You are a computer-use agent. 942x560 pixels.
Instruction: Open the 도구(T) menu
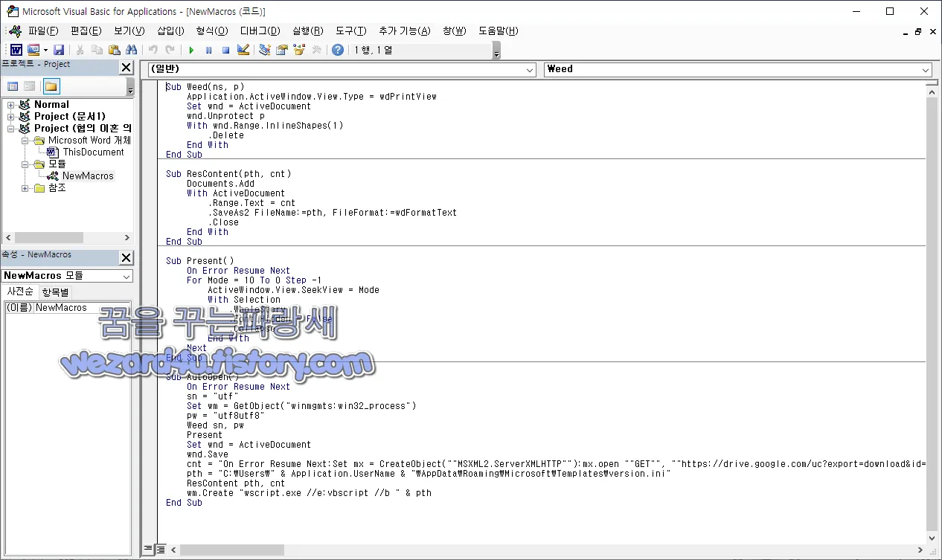coord(351,31)
